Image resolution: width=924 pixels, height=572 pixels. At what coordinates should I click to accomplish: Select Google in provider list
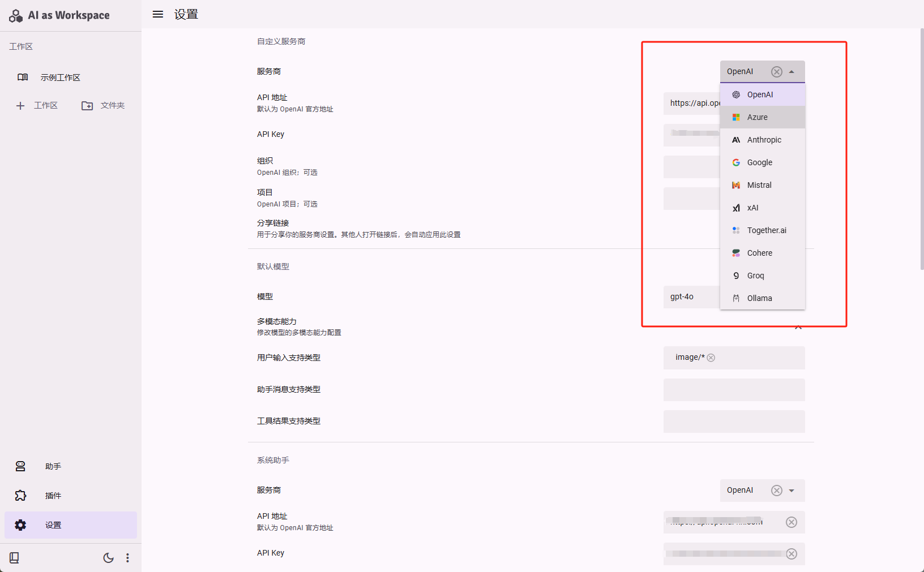click(763, 162)
